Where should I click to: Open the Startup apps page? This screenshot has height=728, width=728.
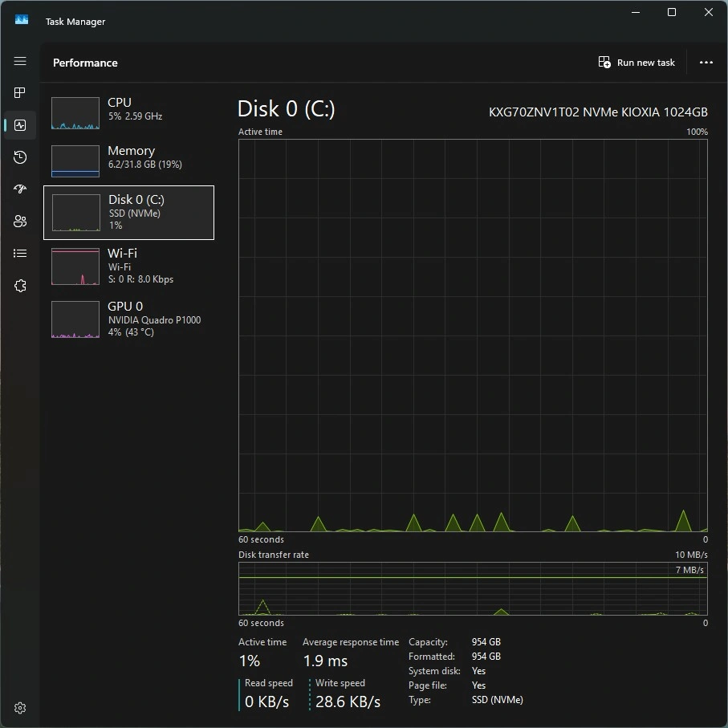click(20, 189)
